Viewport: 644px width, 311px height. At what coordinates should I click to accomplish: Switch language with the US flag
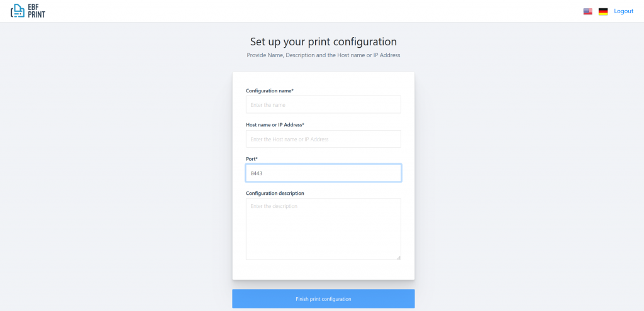[588, 11]
